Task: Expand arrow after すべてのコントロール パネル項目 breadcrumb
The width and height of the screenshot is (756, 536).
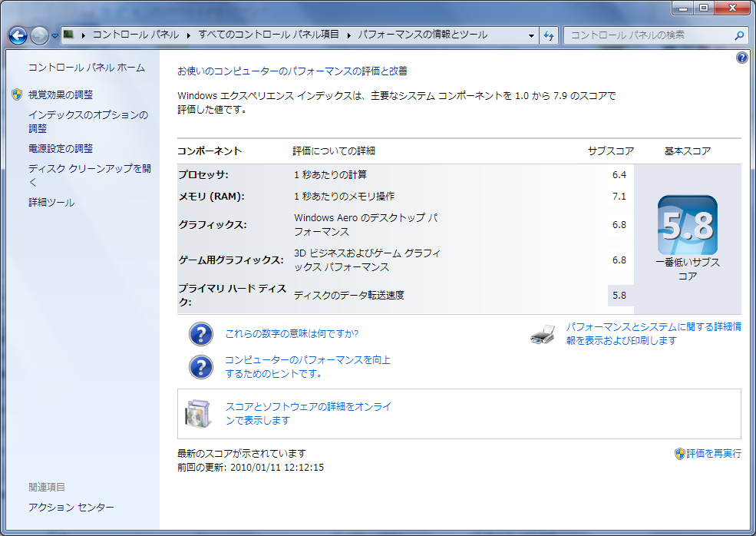Action: [x=348, y=35]
